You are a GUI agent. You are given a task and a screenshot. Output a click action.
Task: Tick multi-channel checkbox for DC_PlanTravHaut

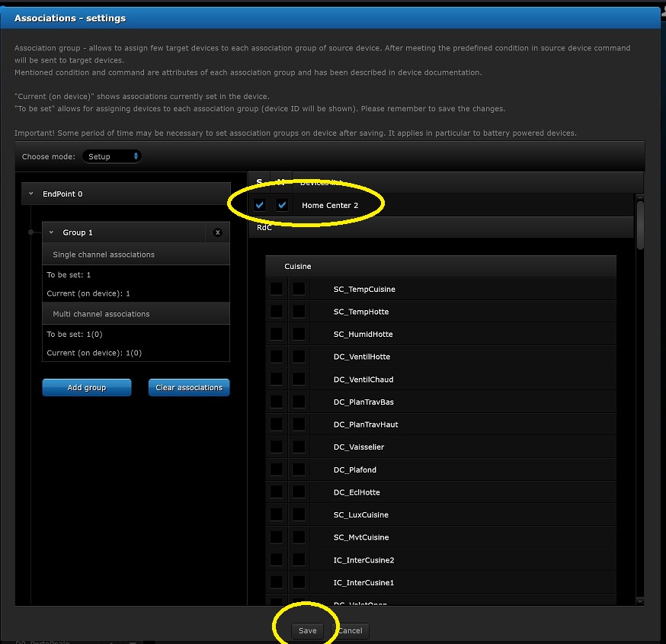tap(299, 425)
